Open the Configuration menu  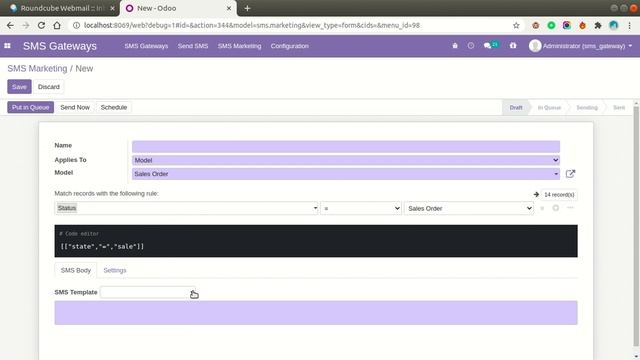[x=289, y=46]
